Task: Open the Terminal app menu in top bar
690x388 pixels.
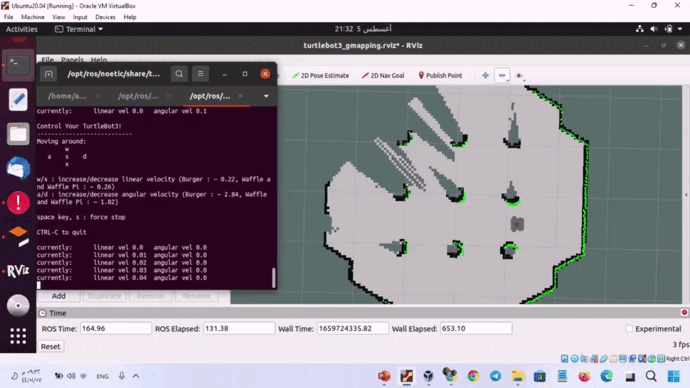Action: click(79, 29)
